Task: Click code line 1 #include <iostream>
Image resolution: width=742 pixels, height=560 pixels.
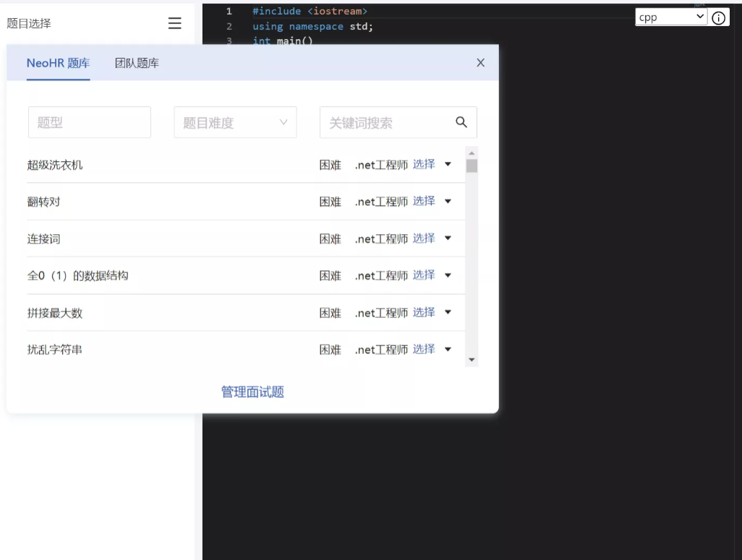Action: tap(310, 11)
